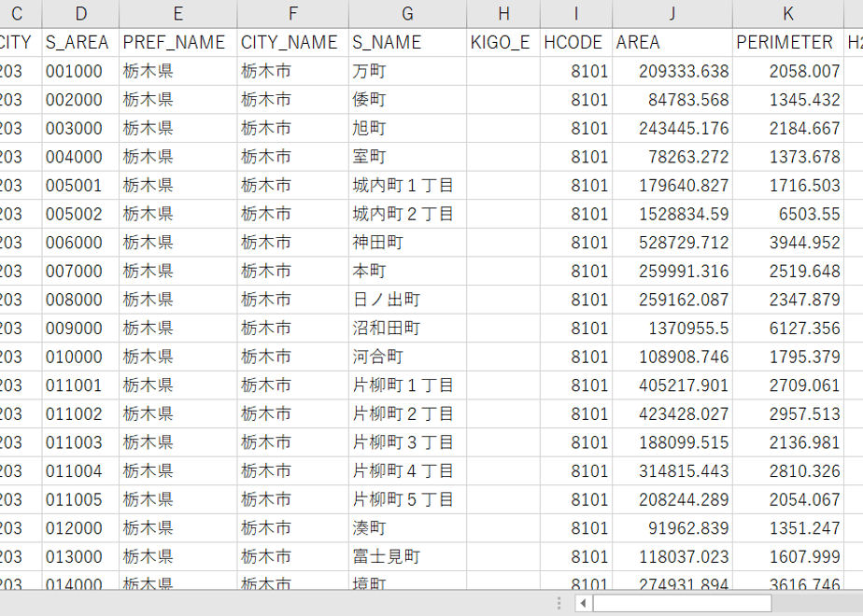
Task: Select column D header
Action: coord(80,13)
